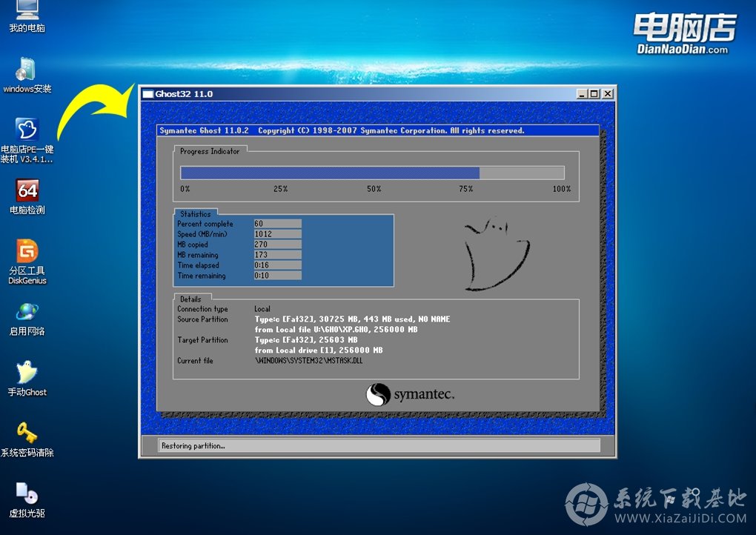
Task: Launch the windows安装 installer icon
Action: [27, 71]
